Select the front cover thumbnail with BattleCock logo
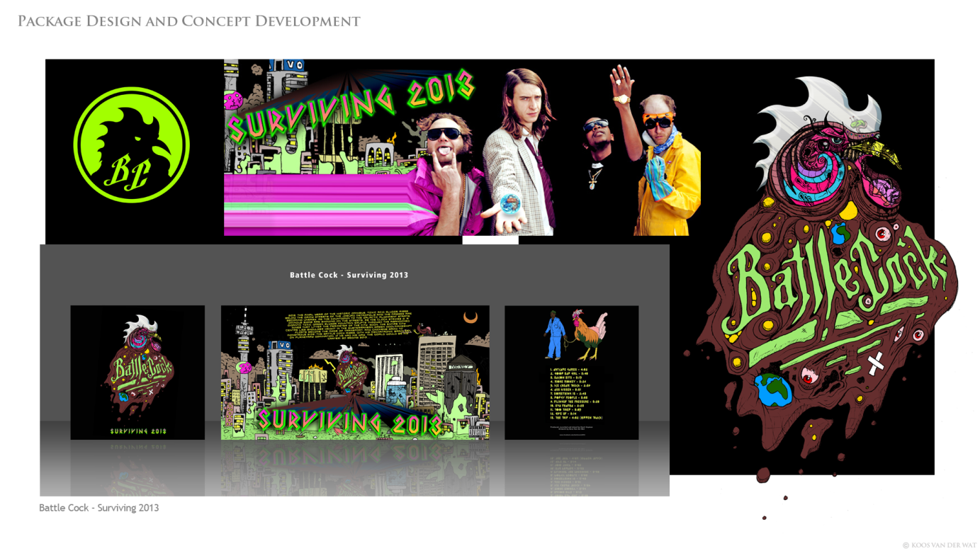This screenshot has width=980, height=551. click(x=137, y=373)
